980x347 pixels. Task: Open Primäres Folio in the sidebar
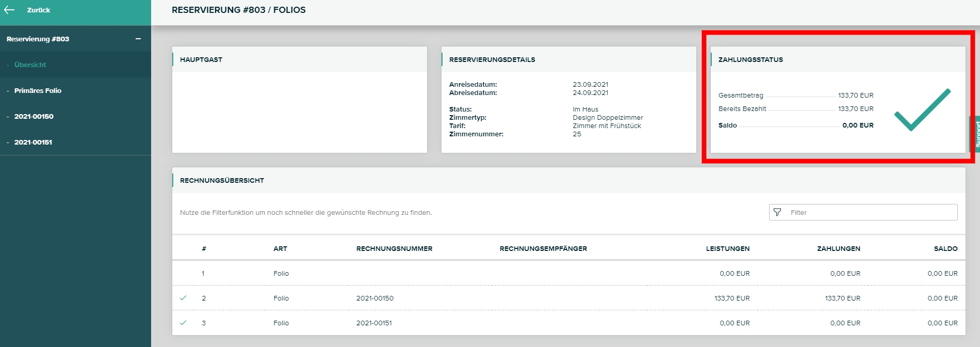(x=38, y=90)
